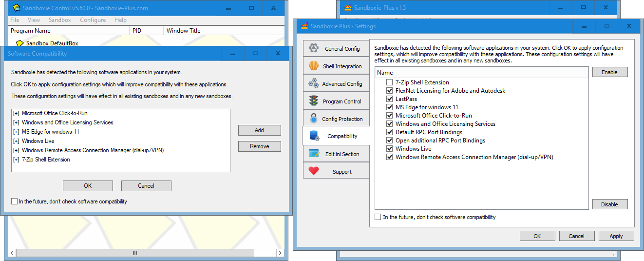This screenshot has height=261, width=644.
Task: Toggle the Windows Live checkbox in Settings
Action: 389,149
